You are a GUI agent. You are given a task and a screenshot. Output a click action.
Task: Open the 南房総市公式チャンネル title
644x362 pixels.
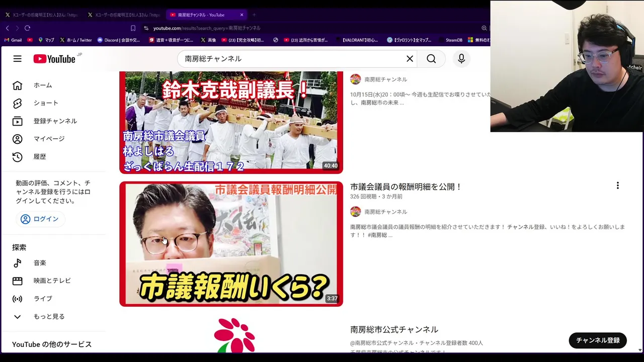(x=394, y=330)
